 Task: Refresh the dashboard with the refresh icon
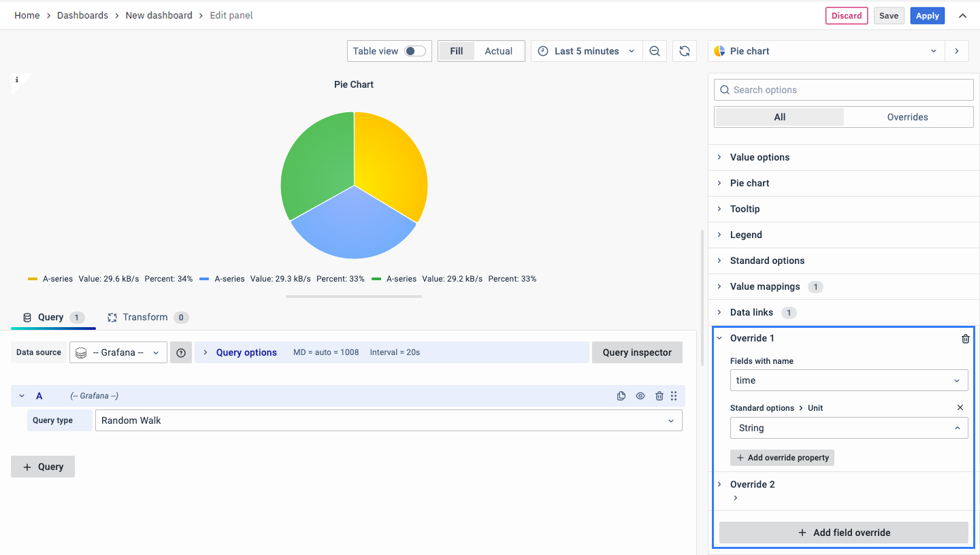[685, 51]
